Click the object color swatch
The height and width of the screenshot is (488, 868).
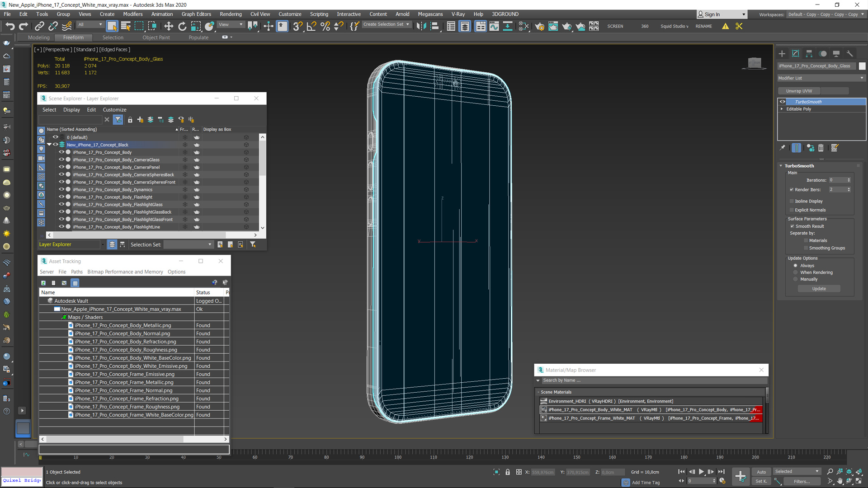862,66
